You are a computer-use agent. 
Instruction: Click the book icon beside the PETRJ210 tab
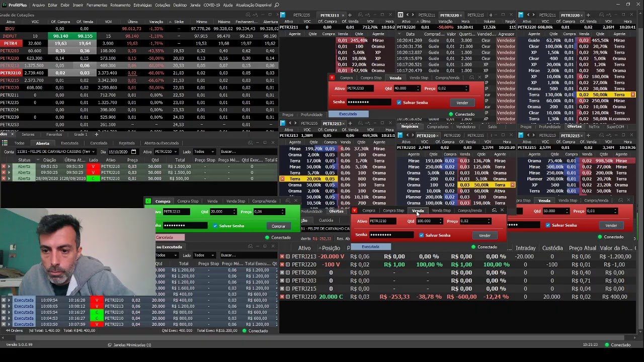401,135
